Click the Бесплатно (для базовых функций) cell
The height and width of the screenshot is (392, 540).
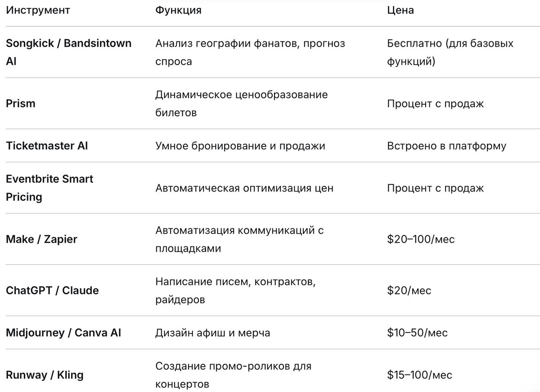(x=450, y=52)
